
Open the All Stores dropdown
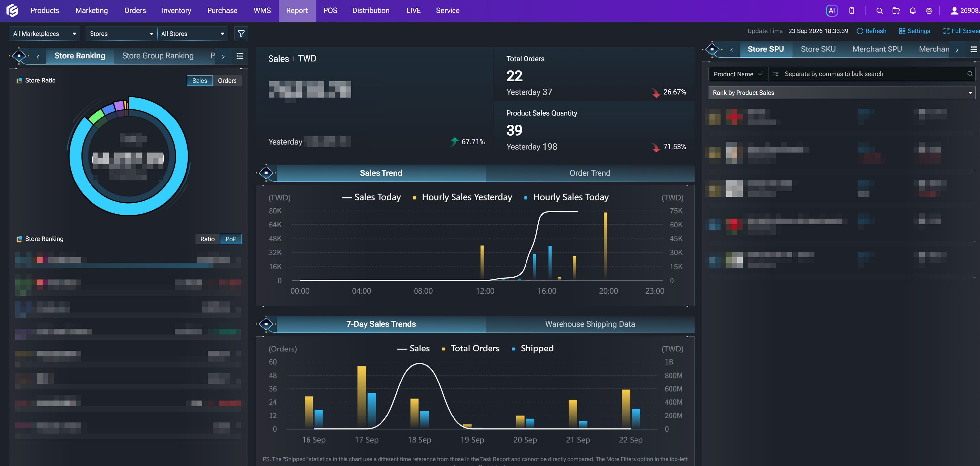click(193, 33)
